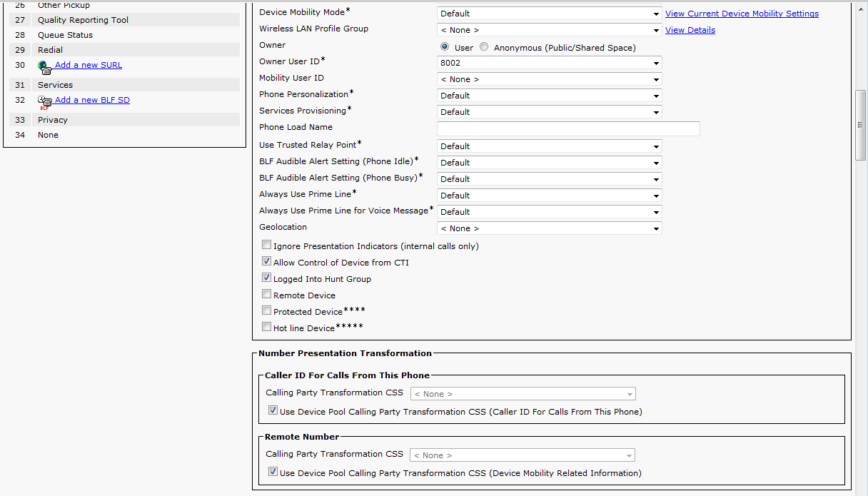
Task: Open the Geolocation dropdown
Action: coord(549,228)
